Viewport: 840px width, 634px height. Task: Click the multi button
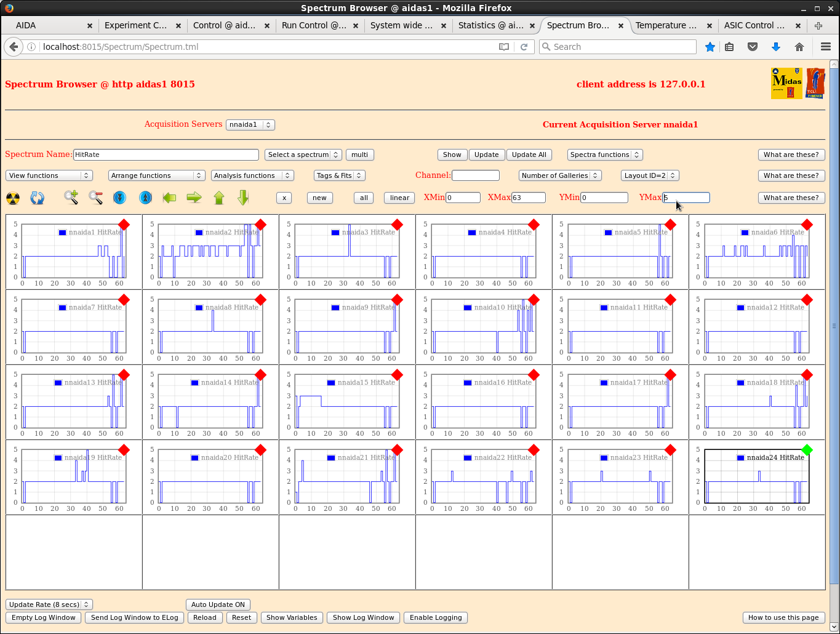tap(359, 154)
